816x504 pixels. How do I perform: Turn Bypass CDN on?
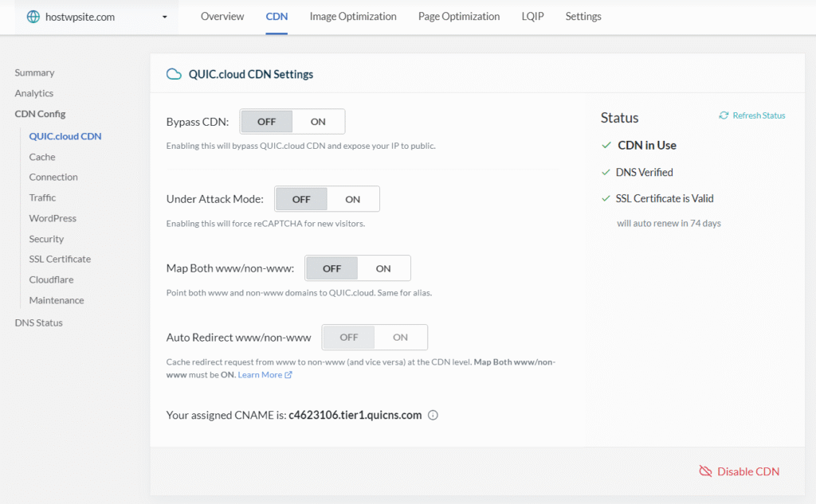[x=318, y=121]
